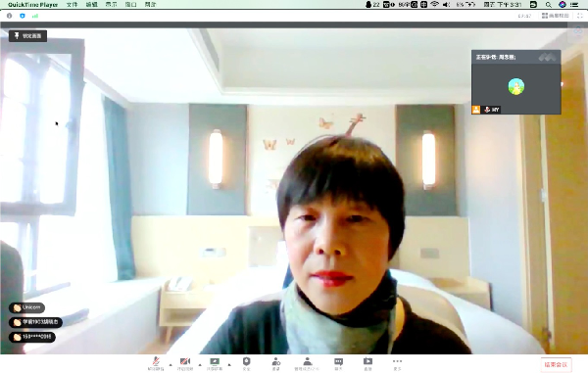
Task: Open video options arrow beside camera
Action: [200, 364]
